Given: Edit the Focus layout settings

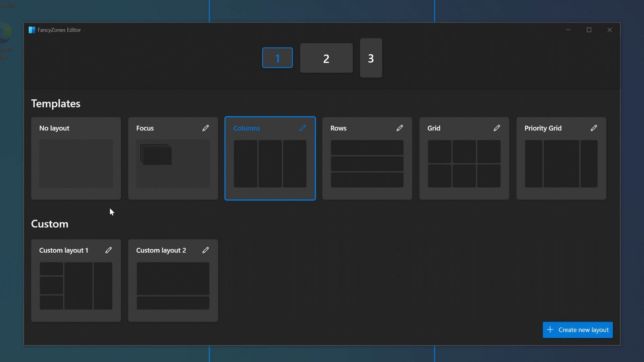Looking at the screenshot, I should click(x=205, y=128).
